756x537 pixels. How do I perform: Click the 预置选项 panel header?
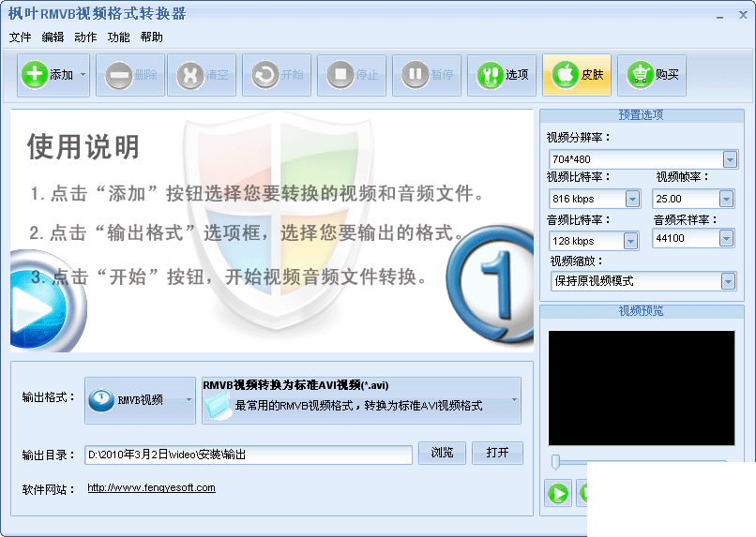coord(642,115)
